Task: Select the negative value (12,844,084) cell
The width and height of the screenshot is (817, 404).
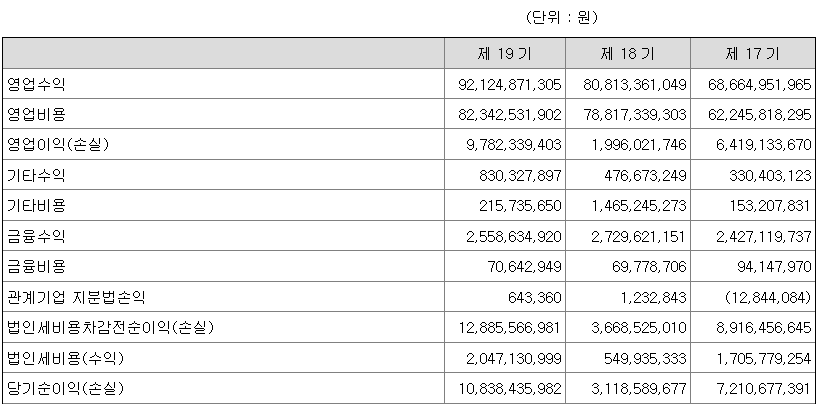Action: [x=763, y=297]
